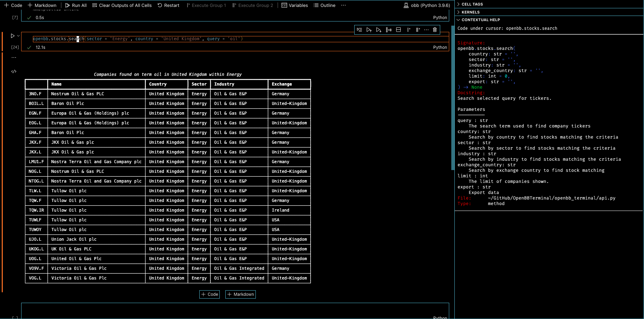Image resolution: width=644 pixels, height=319 pixels.
Task: Click the Ireland exchange cell
Action: pos(289,210)
